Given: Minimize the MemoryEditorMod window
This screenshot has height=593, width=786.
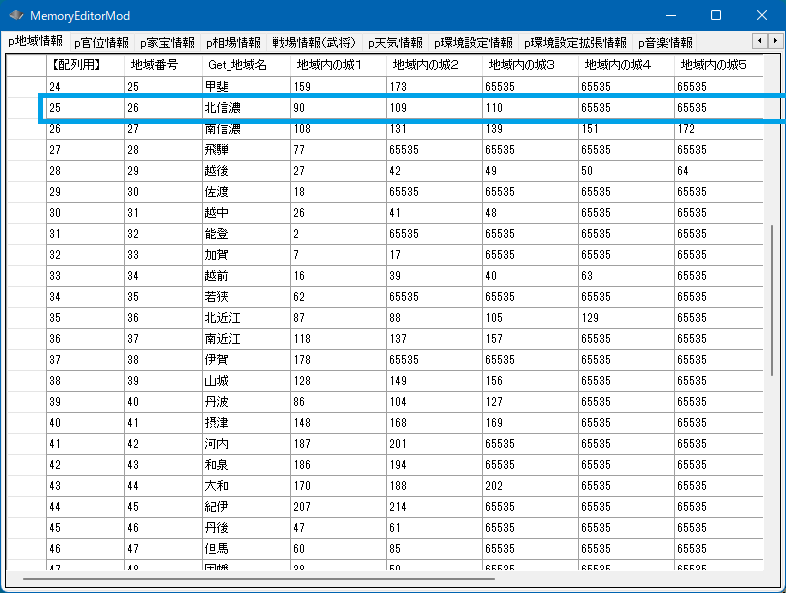Looking at the screenshot, I should tap(669, 16).
